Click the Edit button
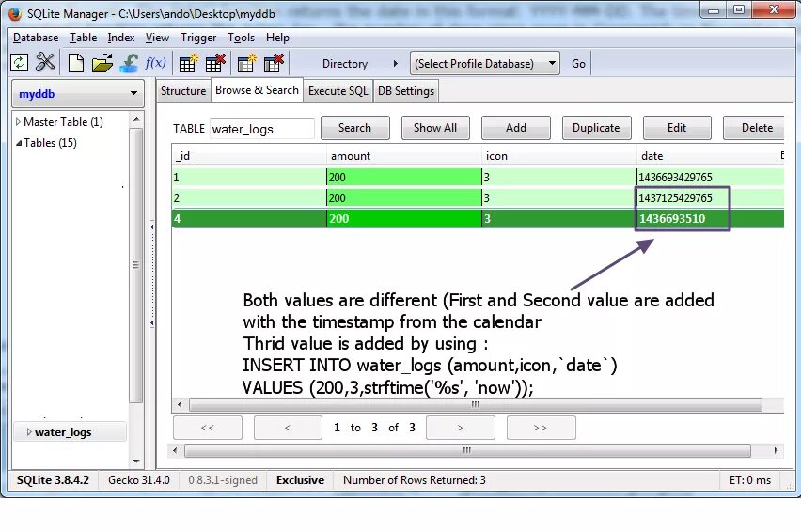The image size is (801, 532). click(677, 128)
